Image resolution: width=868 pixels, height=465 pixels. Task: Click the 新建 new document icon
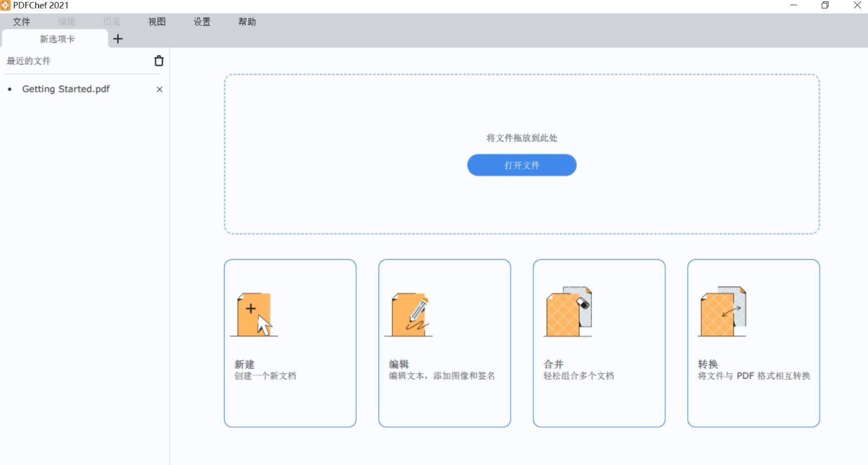254,314
